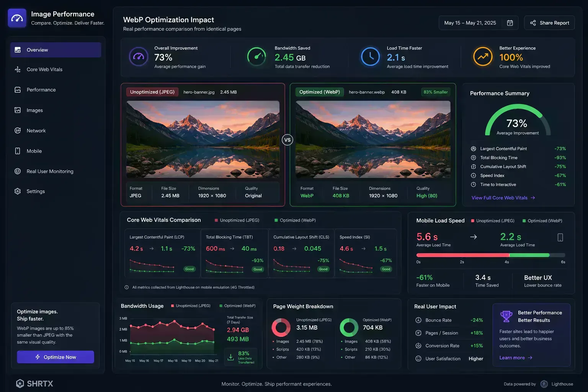The height and width of the screenshot is (392, 588).
Task: Click the VS badge between image cards
Action: pos(287,140)
